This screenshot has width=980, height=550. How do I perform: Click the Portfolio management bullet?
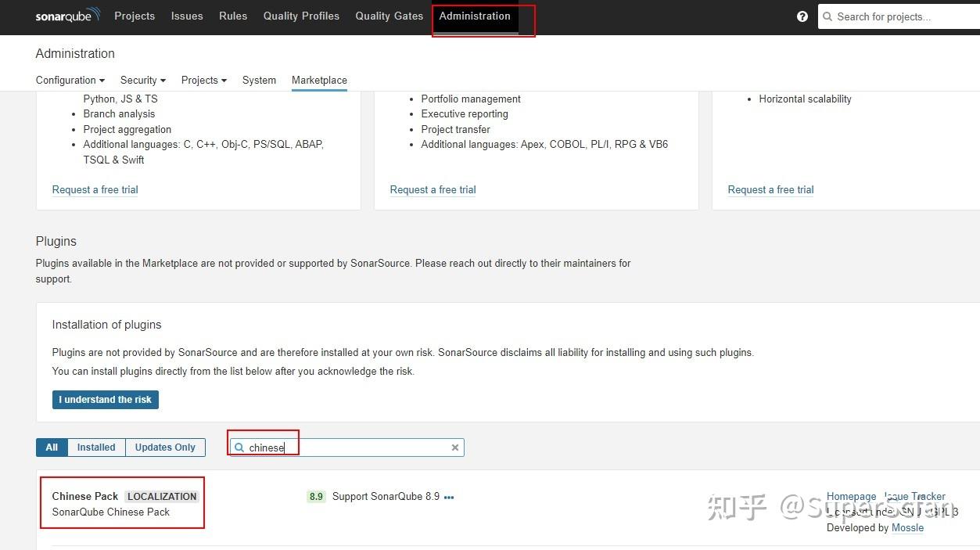pyautogui.click(x=471, y=99)
